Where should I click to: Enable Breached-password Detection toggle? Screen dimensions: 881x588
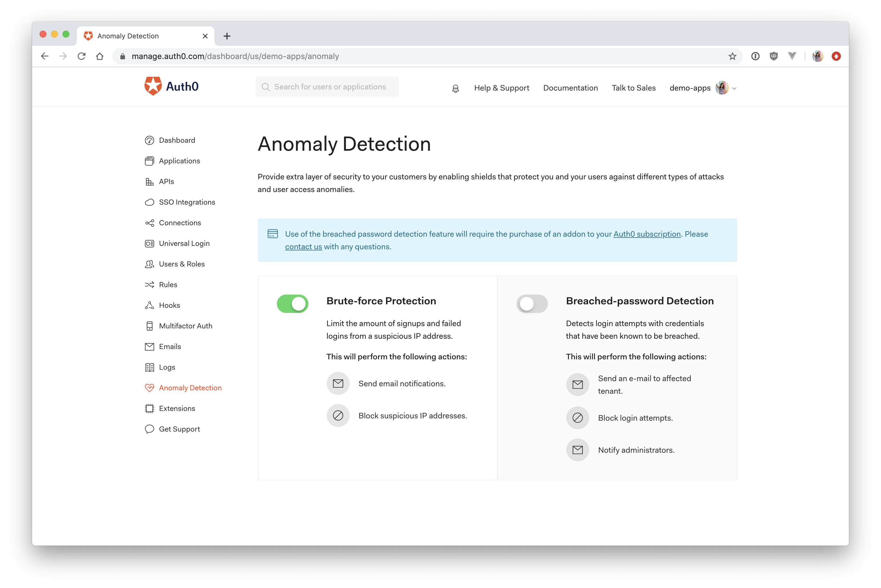pyautogui.click(x=532, y=303)
